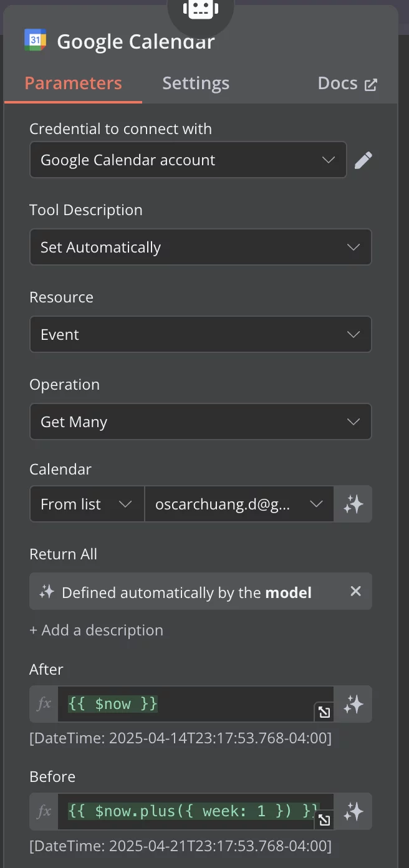Expand the Before expression editor

click(x=324, y=819)
